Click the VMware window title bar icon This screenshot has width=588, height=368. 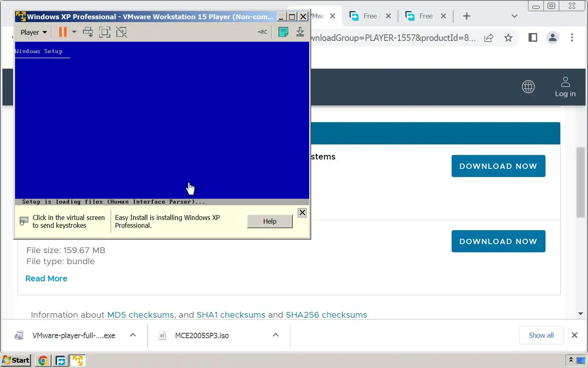[x=20, y=16]
